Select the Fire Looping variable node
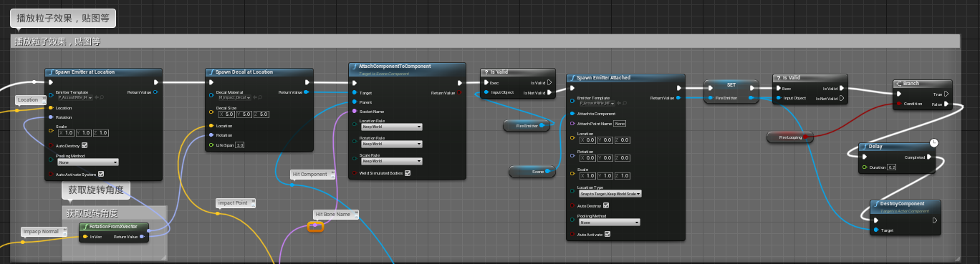This screenshot has width=980, height=264. [790, 137]
